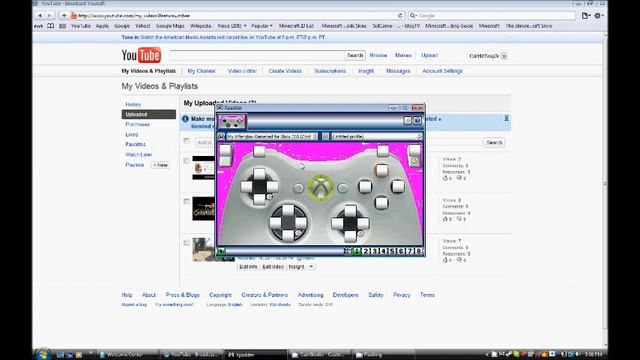Open the browser page menu icon

coord(586,16)
